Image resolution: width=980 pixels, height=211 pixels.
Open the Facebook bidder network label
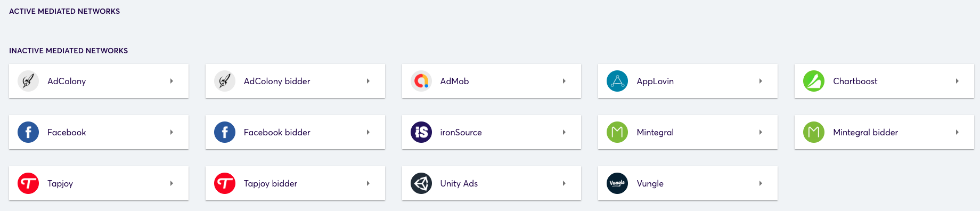pyautogui.click(x=277, y=132)
